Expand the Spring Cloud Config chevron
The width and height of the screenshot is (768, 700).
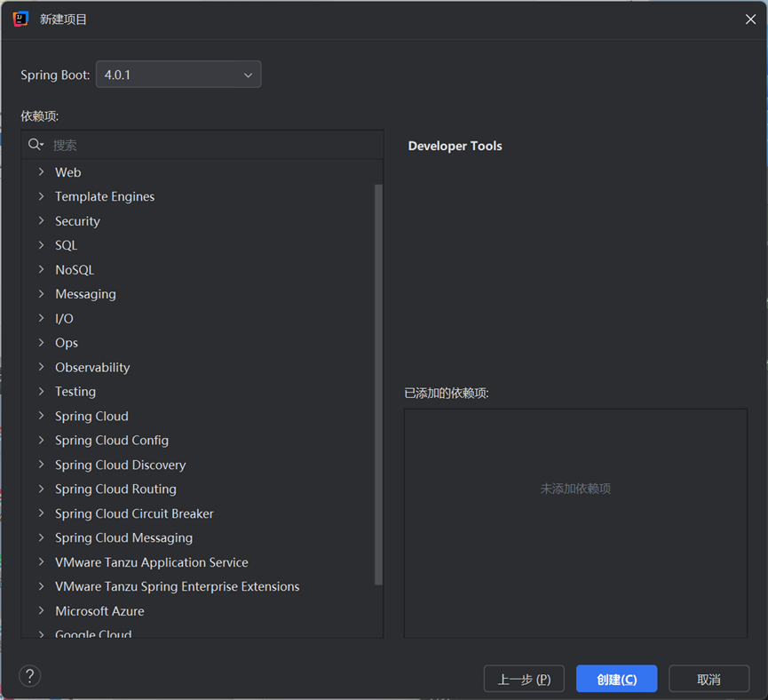click(41, 441)
